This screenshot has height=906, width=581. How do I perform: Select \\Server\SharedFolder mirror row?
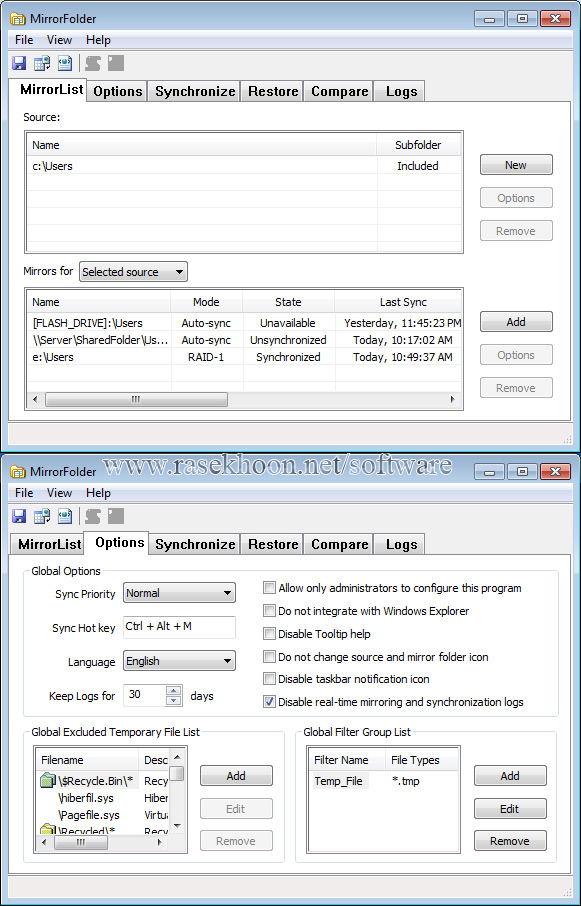[244, 340]
